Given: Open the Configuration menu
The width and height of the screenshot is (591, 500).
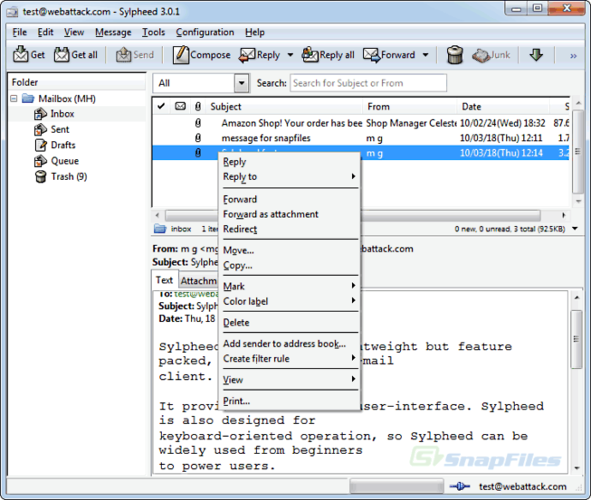Looking at the screenshot, I should (x=205, y=32).
